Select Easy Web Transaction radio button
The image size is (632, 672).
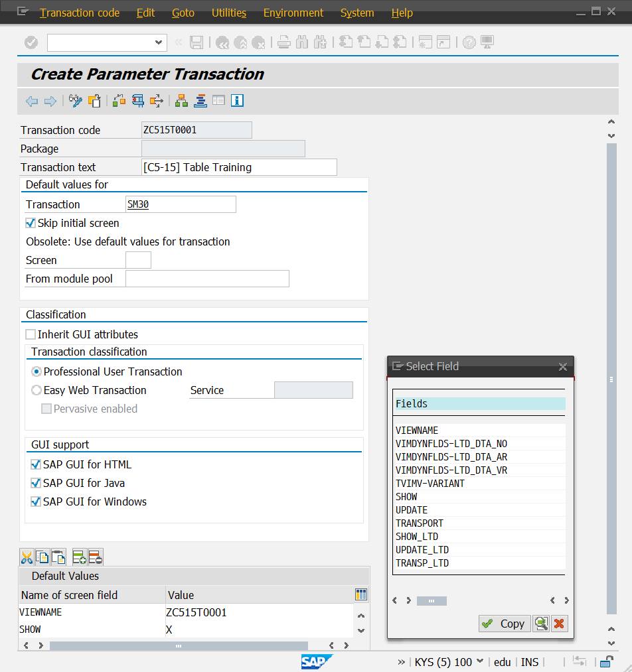(37, 390)
